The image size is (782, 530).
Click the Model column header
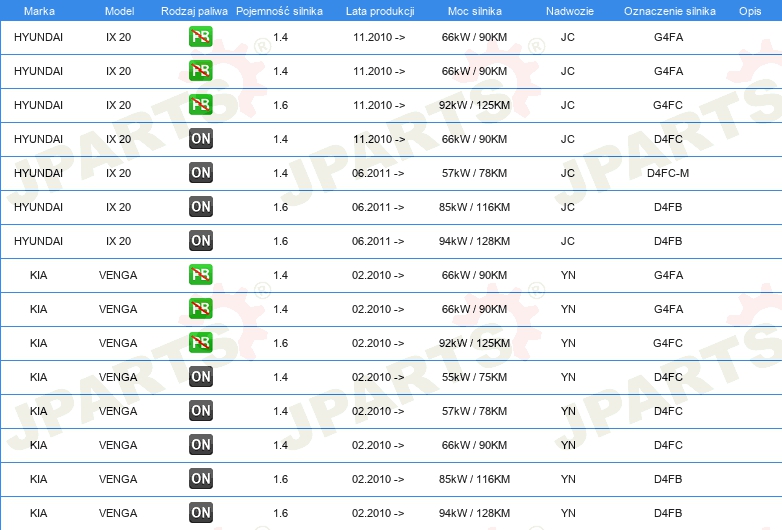click(x=119, y=10)
